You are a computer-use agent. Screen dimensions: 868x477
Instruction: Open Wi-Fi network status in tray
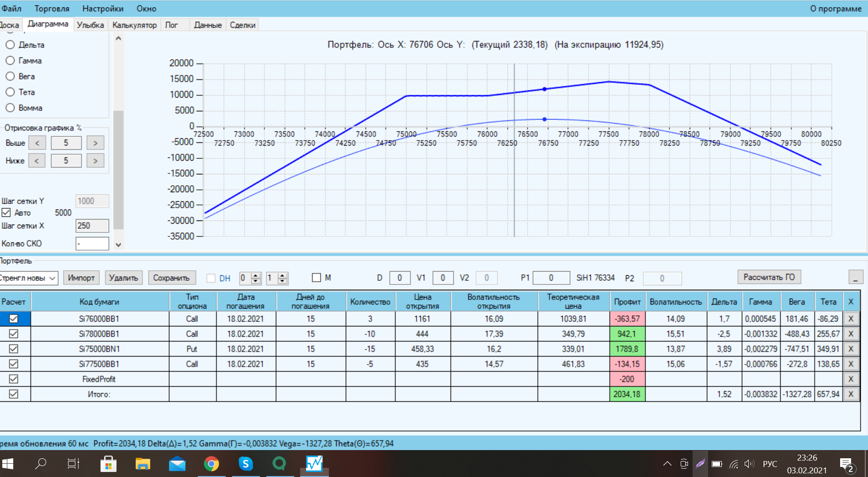(x=734, y=464)
